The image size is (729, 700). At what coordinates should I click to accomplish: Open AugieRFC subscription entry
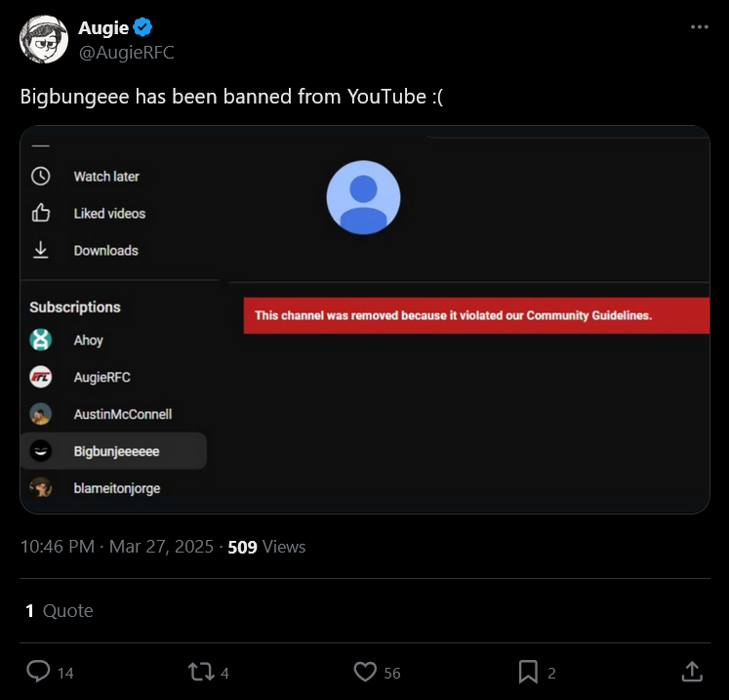pyautogui.click(x=101, y=377)
